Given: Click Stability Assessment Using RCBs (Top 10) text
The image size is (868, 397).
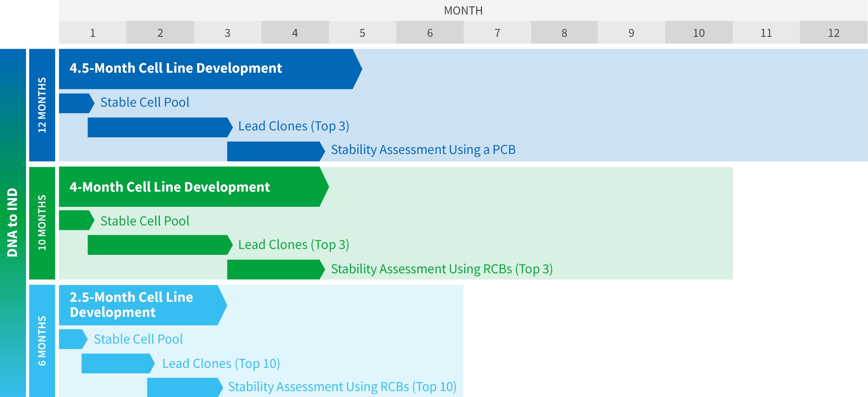Looking at the screenshot, I should [342, 387].
